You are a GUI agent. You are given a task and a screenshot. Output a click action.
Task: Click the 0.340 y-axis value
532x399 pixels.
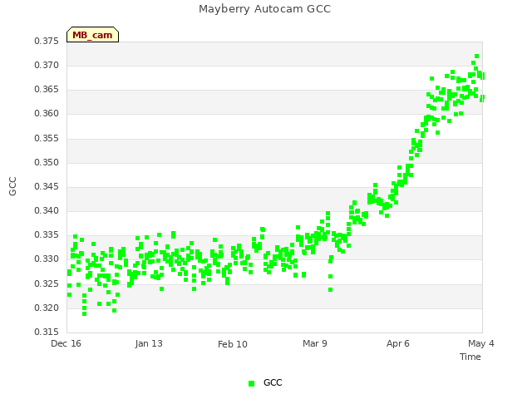coord(47,210)
